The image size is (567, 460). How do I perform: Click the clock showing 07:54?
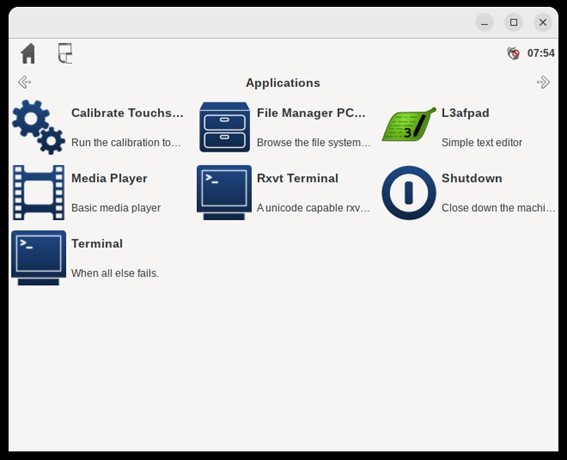click(541, 53)
